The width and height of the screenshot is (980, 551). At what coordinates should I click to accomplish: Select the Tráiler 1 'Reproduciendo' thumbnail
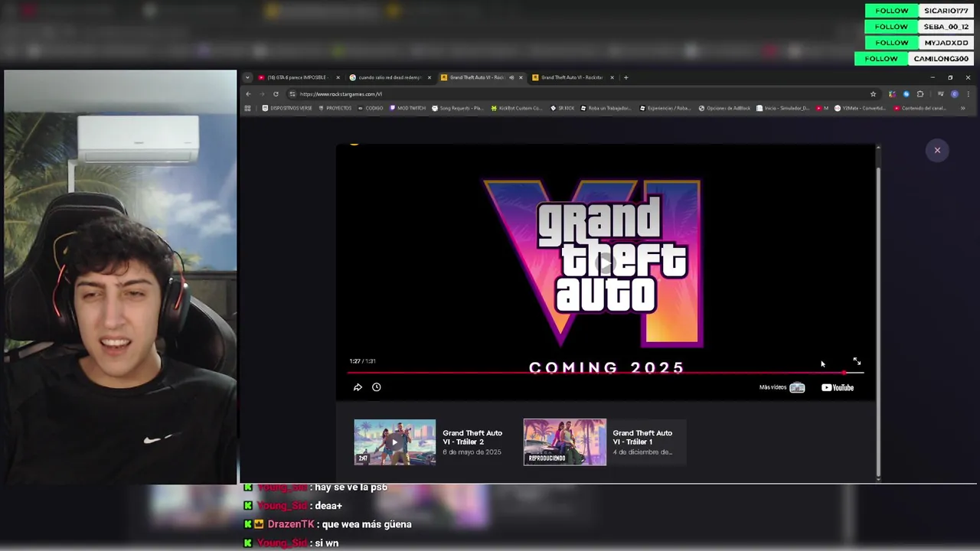coord(565,442)
